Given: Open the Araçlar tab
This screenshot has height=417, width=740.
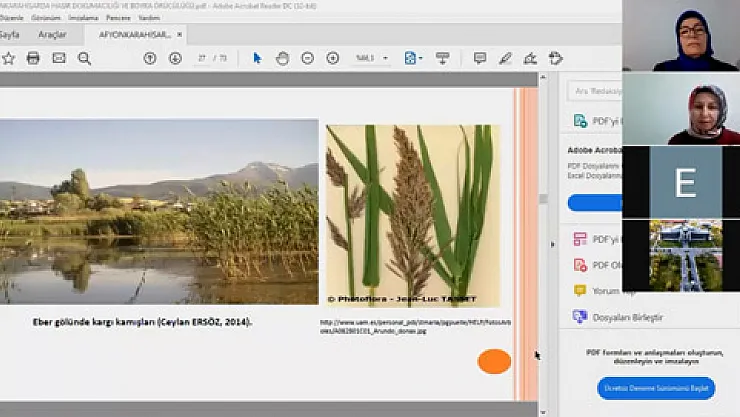Looking at the screenshot, I should coord(52,34).
